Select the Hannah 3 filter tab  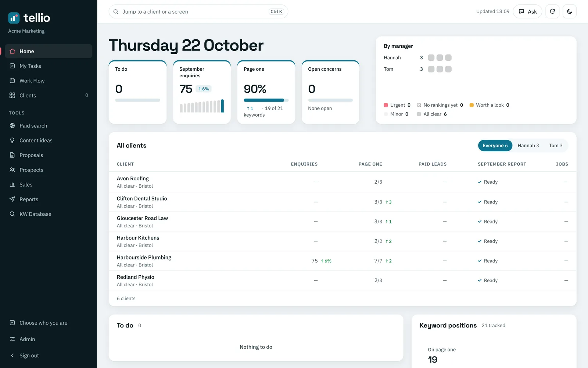tap(528, 145)
